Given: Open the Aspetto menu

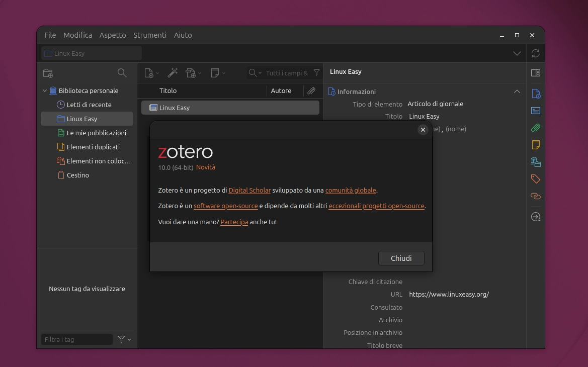Looking at the screenshot, I should (x=113, y=35).
